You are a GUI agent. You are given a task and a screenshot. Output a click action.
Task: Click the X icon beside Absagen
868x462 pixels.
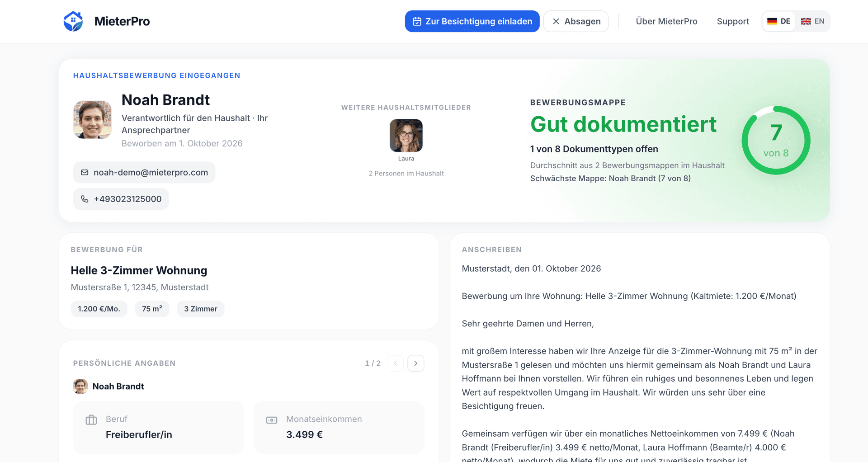pyautogui.click(x=556, y=21)
